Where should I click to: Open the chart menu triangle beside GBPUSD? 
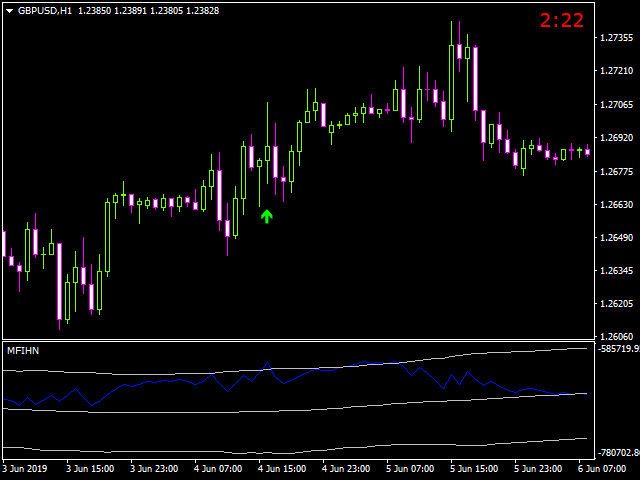point(9,11)
